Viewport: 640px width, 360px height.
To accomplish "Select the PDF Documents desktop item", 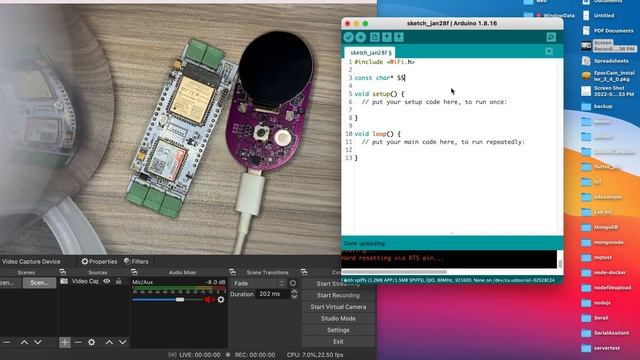I will pos(608,31).
